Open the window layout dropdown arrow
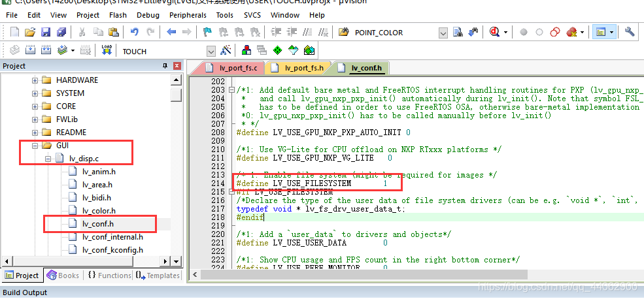This screenshot has height=299, width=644. [612, 33]
